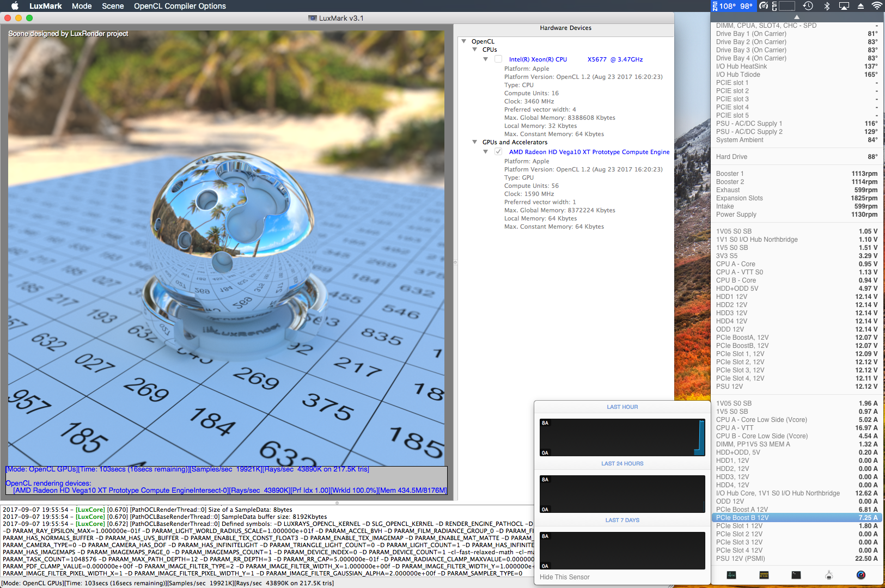Open the Wi-Fi status menu
This screenshot has height=588, width=885.
click(877, 6)
